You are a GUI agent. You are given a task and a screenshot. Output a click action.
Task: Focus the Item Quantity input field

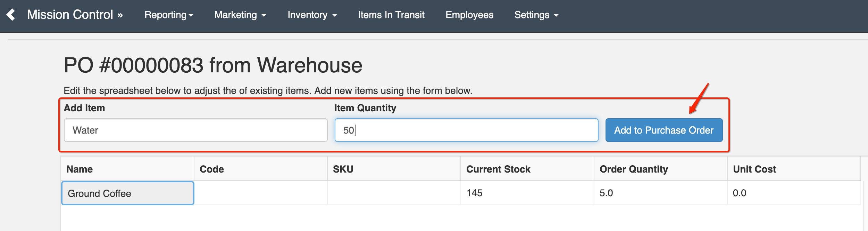pos(466,130)
